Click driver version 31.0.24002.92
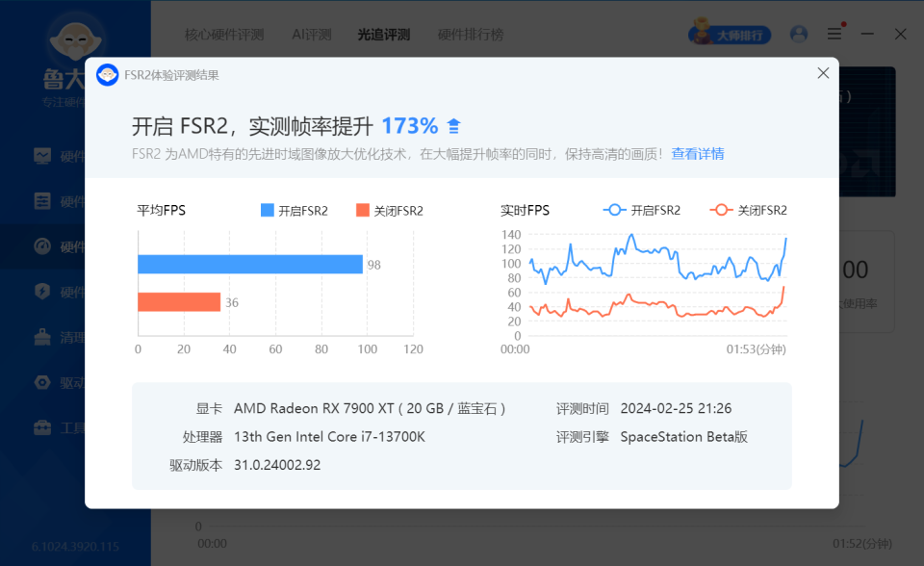The image size is (924, 566). [x=277, y=465]
